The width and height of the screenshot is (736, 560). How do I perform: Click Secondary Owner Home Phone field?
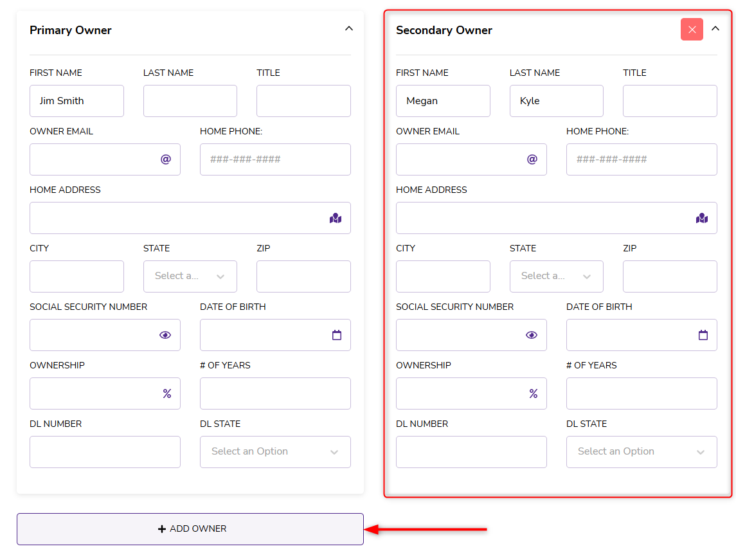[641, 159]
